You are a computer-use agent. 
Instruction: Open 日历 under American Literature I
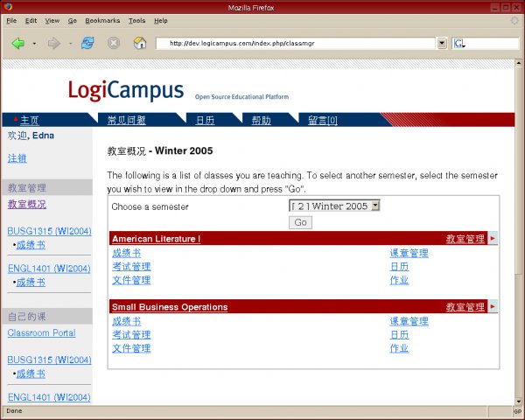(x=400, y=267)
